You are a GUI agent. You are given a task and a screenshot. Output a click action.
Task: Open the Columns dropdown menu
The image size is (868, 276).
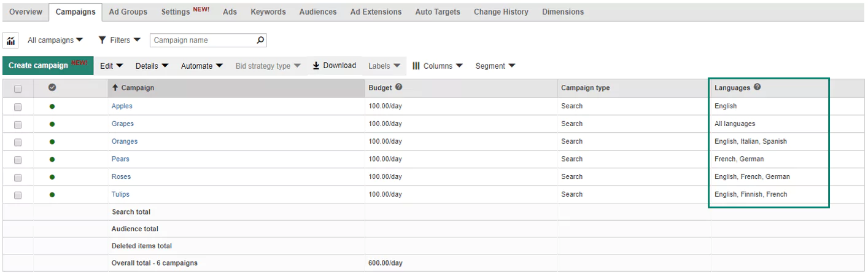[x=437, y=66]
